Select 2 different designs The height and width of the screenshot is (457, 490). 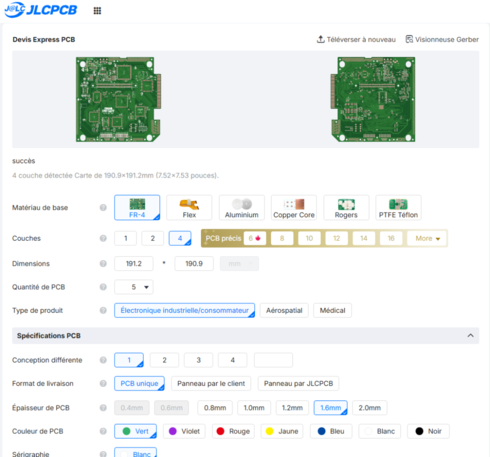tap(164, 360)
